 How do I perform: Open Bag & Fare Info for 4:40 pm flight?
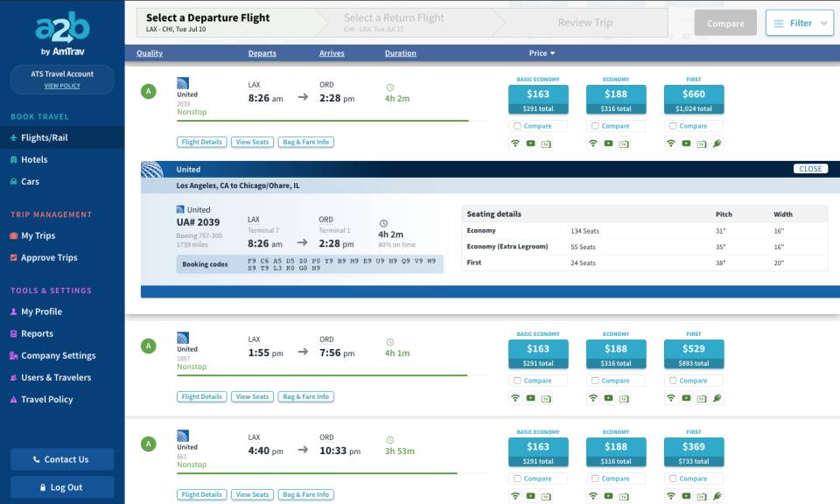pos(306,495)
